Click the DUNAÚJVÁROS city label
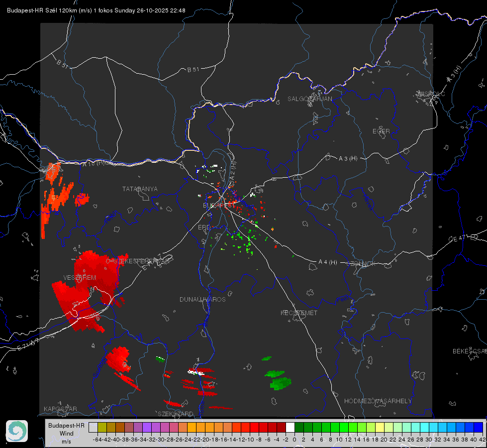The width and height of the screenshot is (487, 448). click(202, 299)
